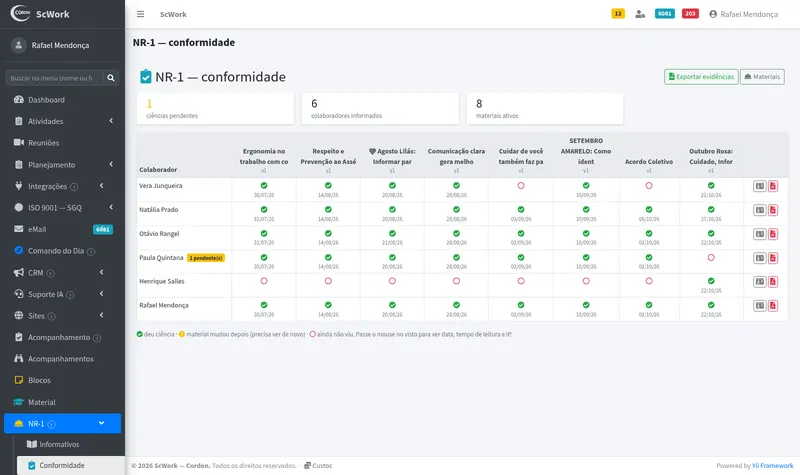This screenshot has height=475, width=800.
Task: Click Vera Junqueira's Acordo Coletivo empty circle
Action: [x=649, y=186]
